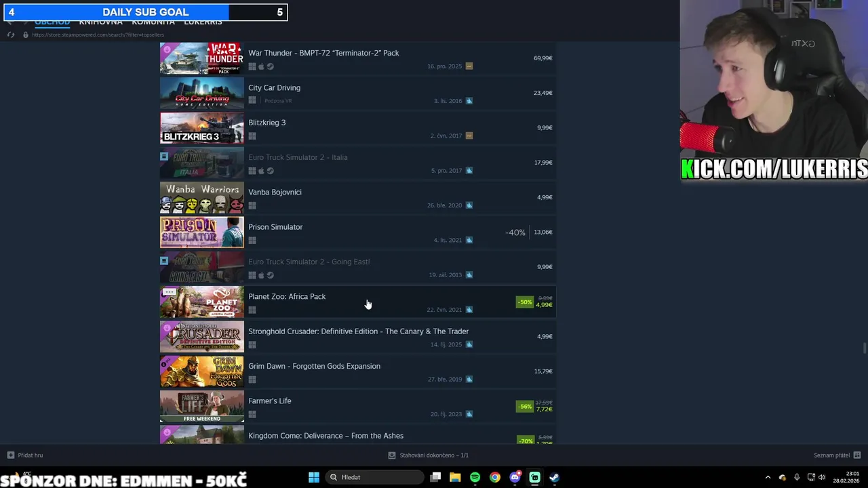Screen dimensions: 868x488
Task: Click review score icon on War Thunder row
Action: click(x=469, y=66)
